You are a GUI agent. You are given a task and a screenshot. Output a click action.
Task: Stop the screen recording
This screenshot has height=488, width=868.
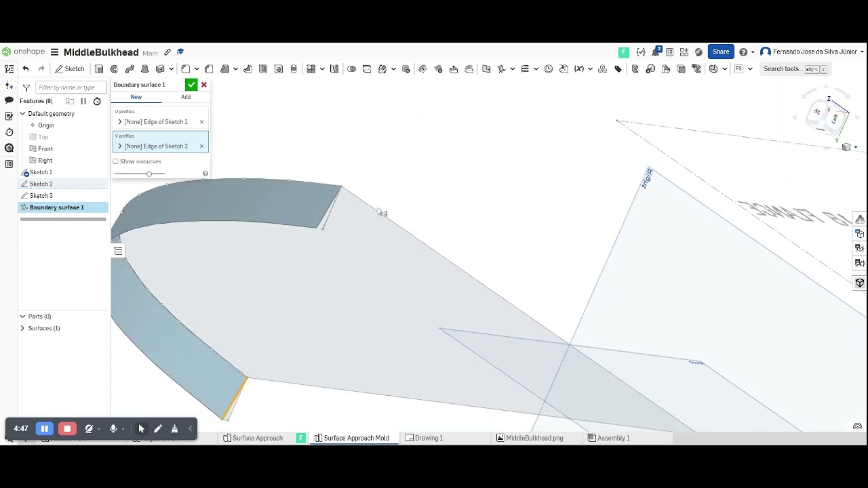pos(67,428)
